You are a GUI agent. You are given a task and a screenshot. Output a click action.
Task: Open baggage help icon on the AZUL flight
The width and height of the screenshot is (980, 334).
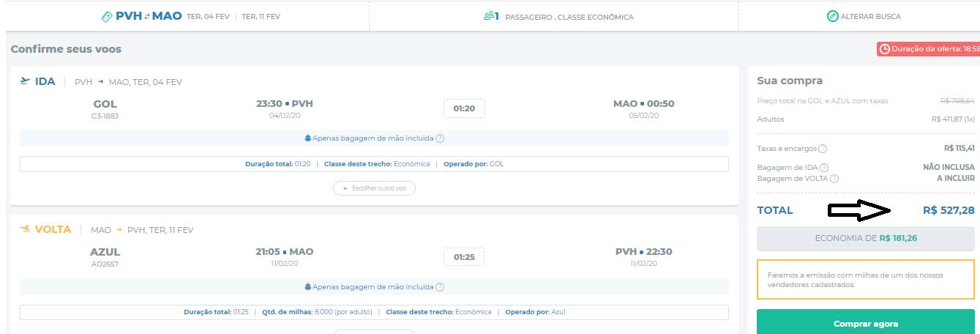pyautogui.click(x=440, y=286)
